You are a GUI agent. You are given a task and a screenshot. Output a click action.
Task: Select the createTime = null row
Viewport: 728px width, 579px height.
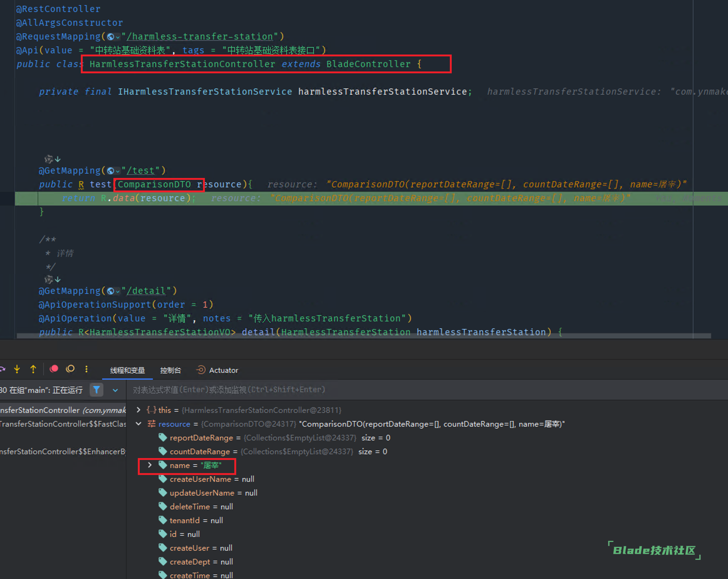click(x=427, y=574)
